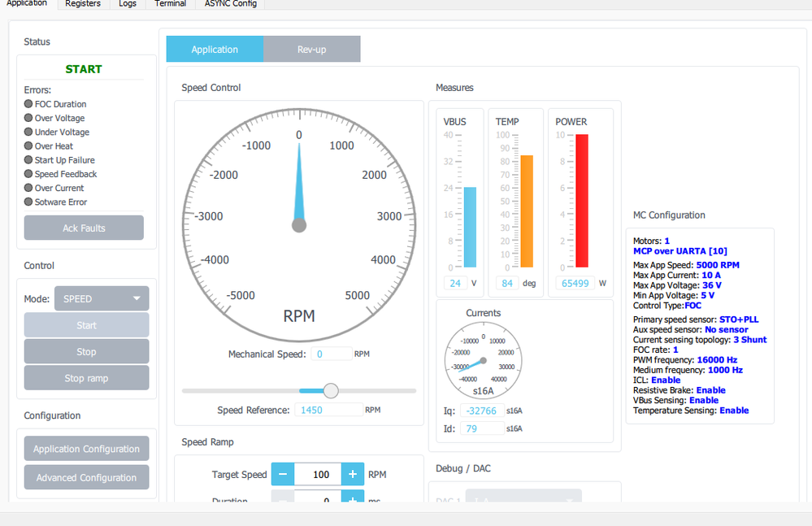Click the Iq current field showing -32766

tap(482, 411)
